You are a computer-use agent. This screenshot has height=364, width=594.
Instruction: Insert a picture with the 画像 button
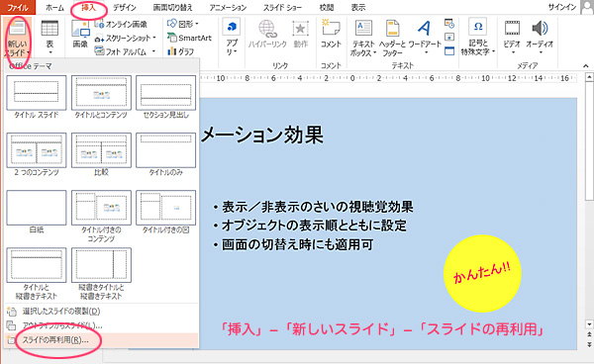81,34
